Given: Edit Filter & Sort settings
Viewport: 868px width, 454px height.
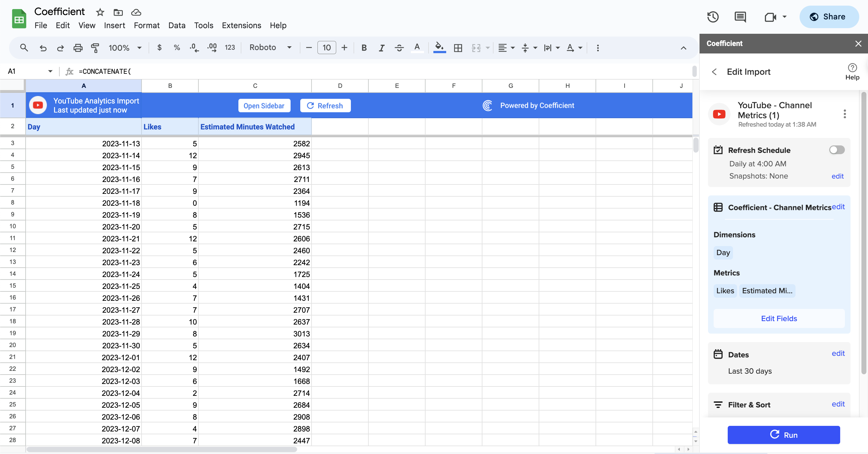Looking at the screenshot, I should (838, 404).
